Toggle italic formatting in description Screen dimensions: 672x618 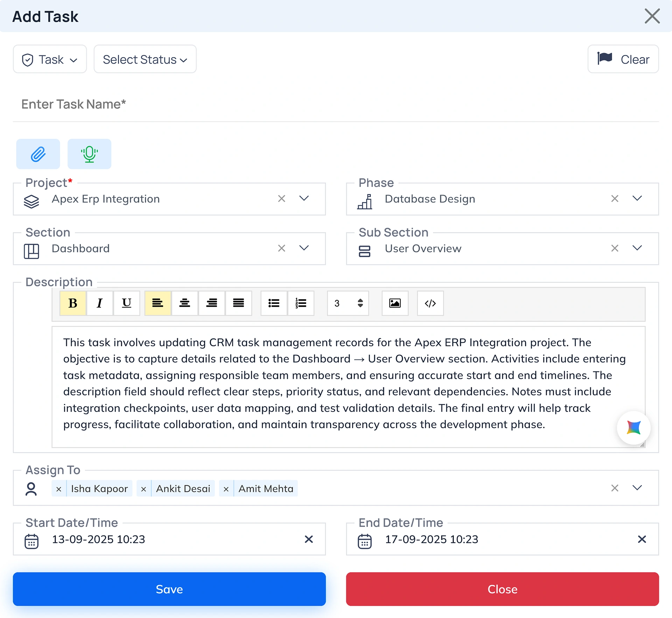(100, 303)
